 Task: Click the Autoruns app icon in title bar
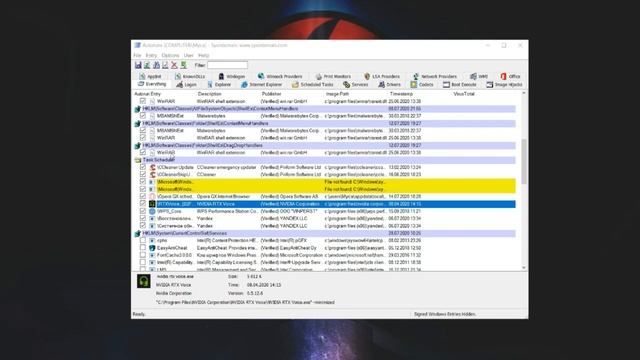pos(138,45)
